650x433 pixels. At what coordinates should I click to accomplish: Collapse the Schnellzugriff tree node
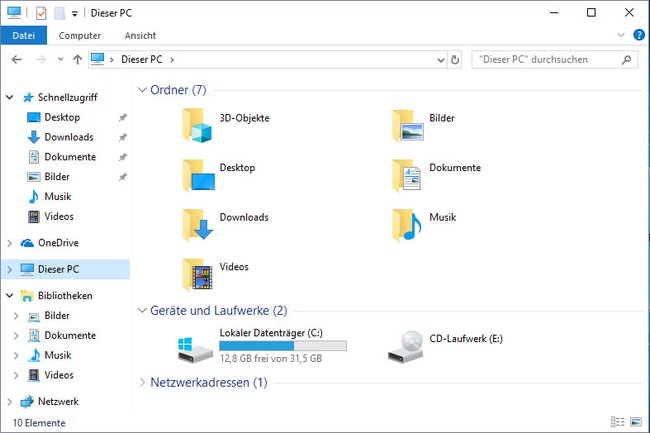[10, 97]
